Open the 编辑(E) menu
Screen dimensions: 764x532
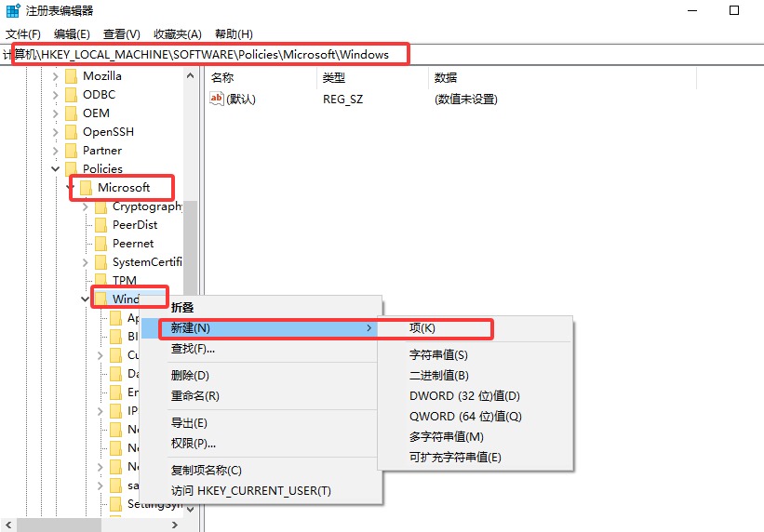click(72, 34)
